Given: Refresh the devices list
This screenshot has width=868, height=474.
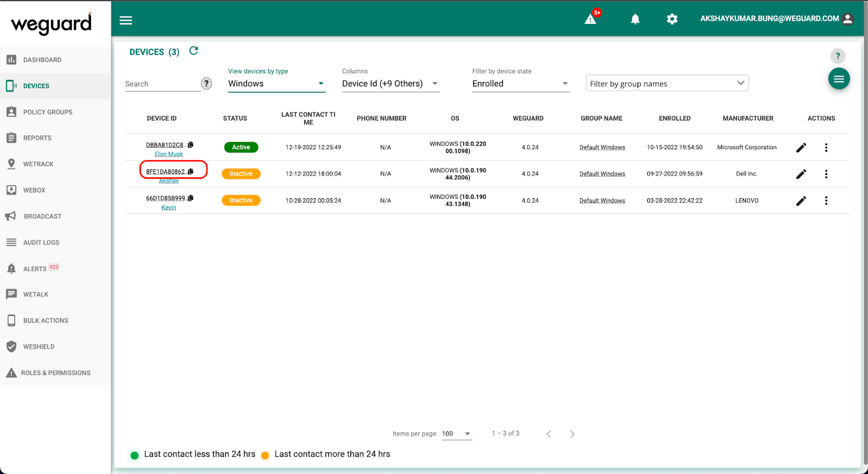Looking at the screenshot, I should click(194, 50).
